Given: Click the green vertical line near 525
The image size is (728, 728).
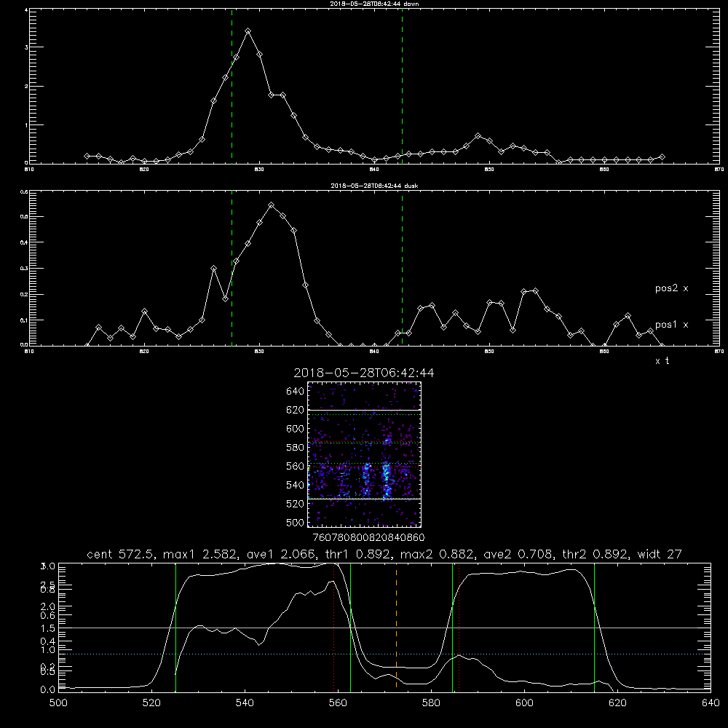Looking at the screenshot, I should 175,627.
